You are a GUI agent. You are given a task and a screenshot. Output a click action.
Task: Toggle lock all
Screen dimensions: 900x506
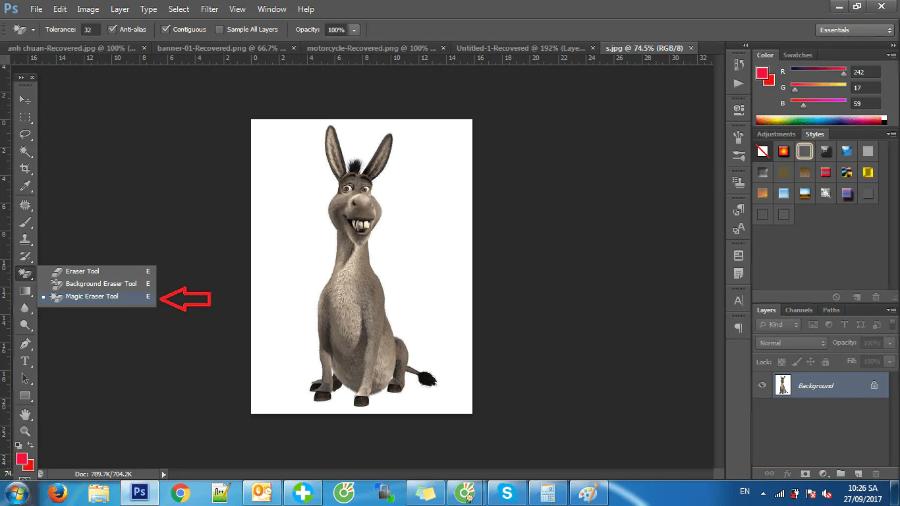[x=825, y=362]
